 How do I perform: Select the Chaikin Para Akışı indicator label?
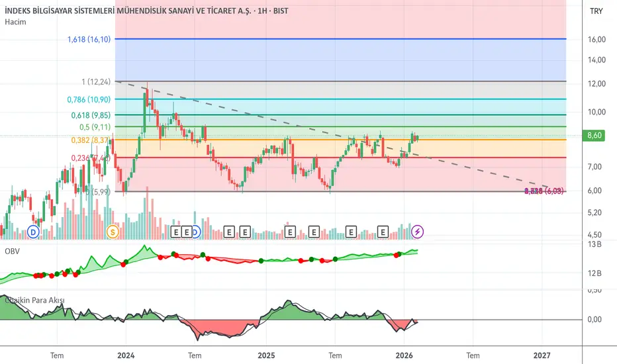(x=34, y=300)
